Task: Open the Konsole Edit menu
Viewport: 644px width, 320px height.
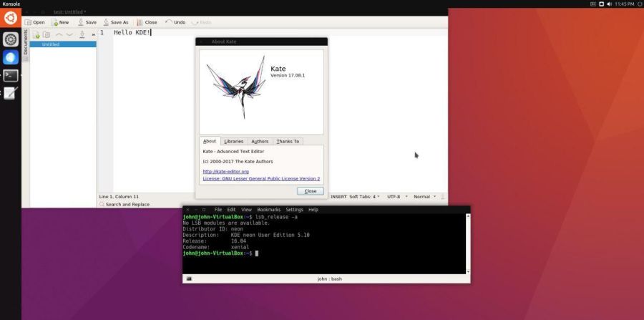Action: [x=231, y=210]
